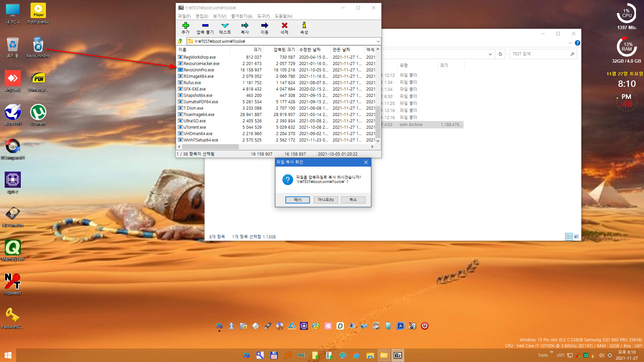Sort by 압축된 크기 column header
Screen dimensions: 644x362
(x=280, y=50)
